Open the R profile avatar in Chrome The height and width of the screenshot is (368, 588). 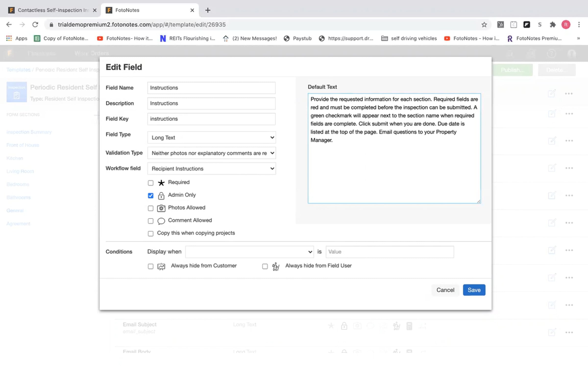tap(566, 25)
